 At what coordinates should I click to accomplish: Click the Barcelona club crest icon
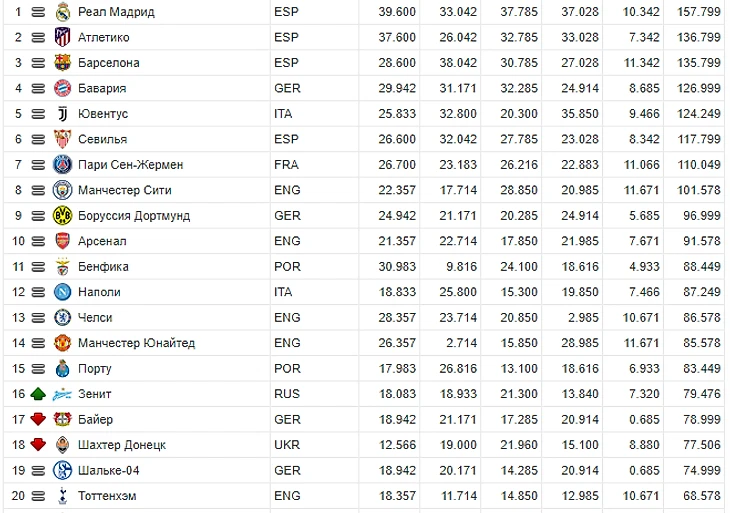click(x=63, y=63)
